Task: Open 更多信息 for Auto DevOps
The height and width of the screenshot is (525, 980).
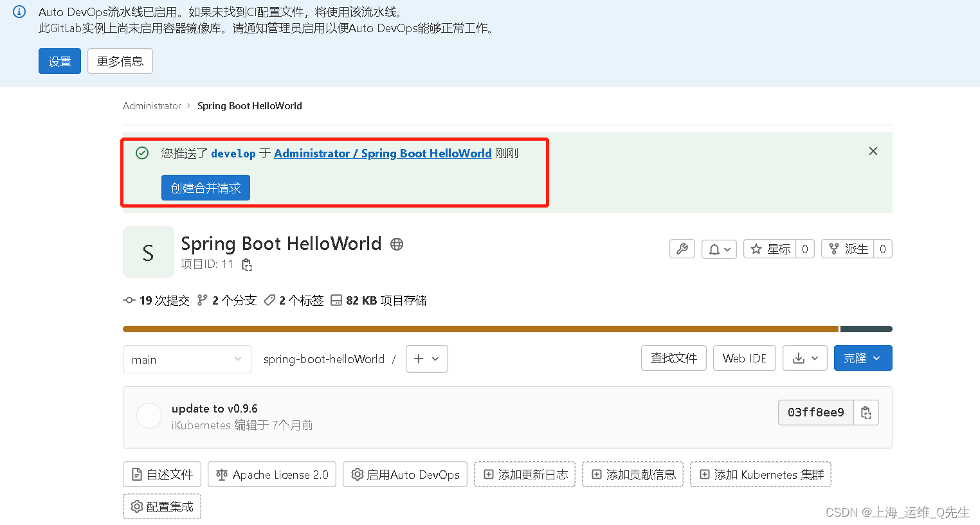Action: [120, 61]
